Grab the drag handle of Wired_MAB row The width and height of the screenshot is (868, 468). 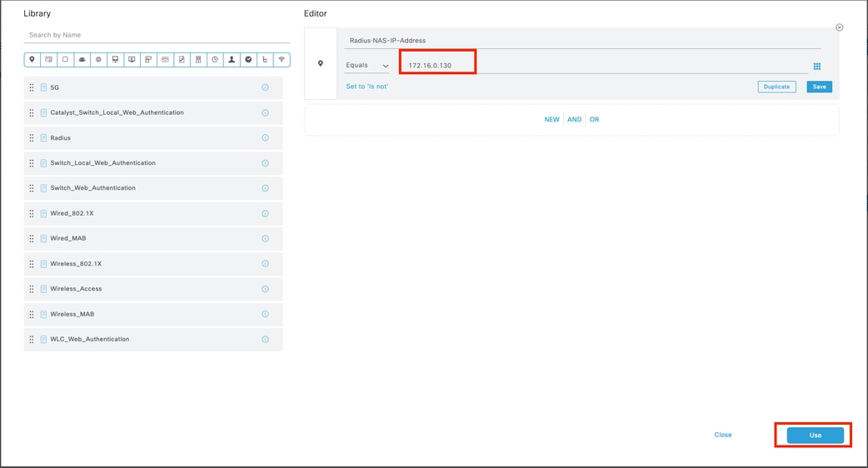32,238
